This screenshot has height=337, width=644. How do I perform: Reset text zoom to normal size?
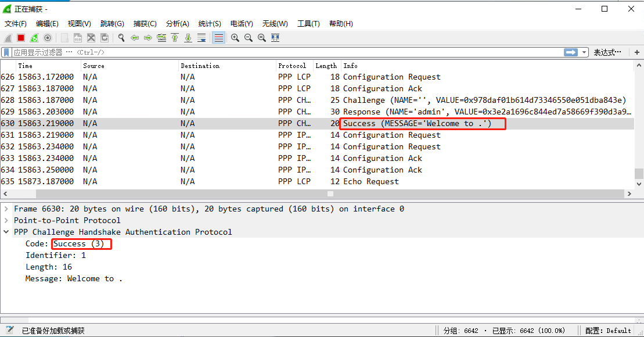(x=262, y=38)
